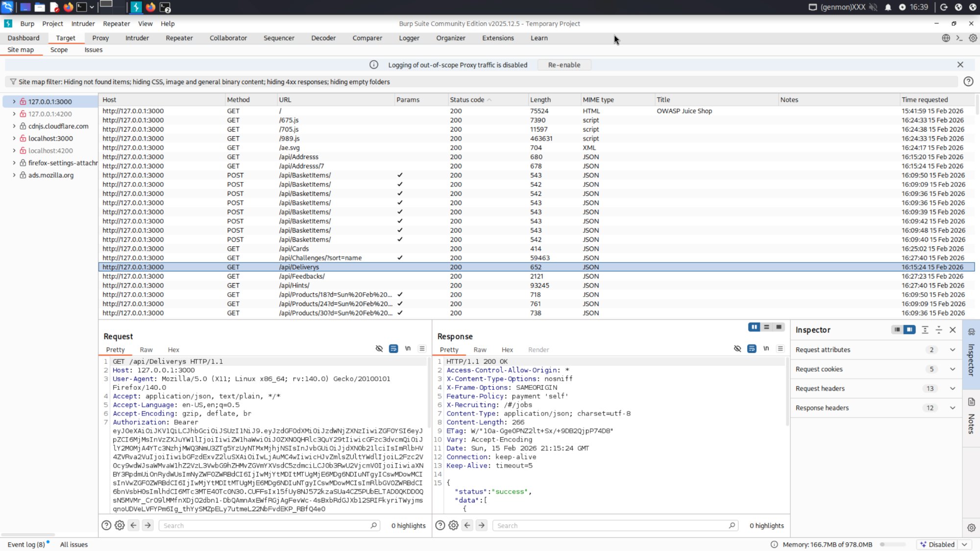
Task: Toggle hide non-printable view in Response panel
Action: (737, 349)
